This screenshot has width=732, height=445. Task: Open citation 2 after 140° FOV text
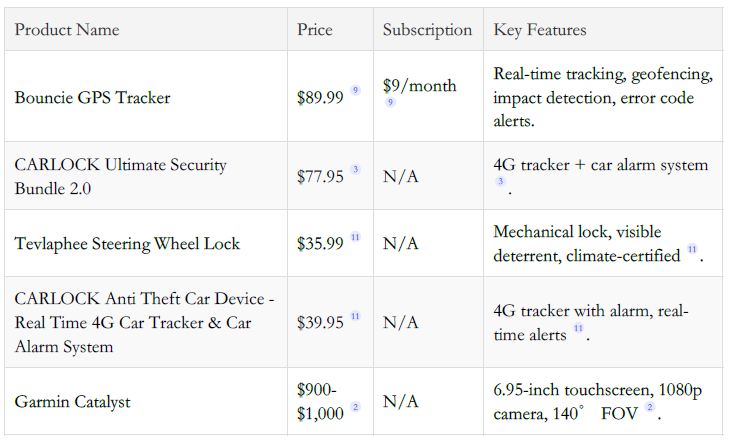(x=649, y=408)
